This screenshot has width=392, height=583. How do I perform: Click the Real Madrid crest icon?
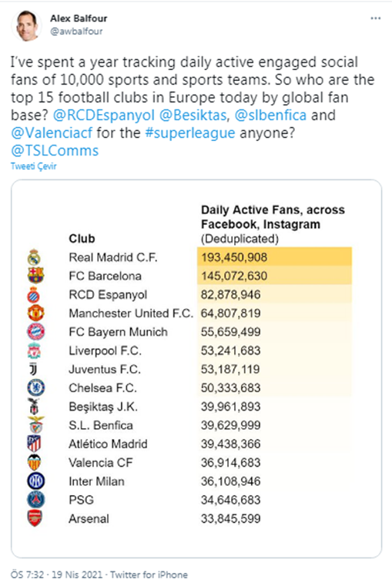[x=34, y=257]
